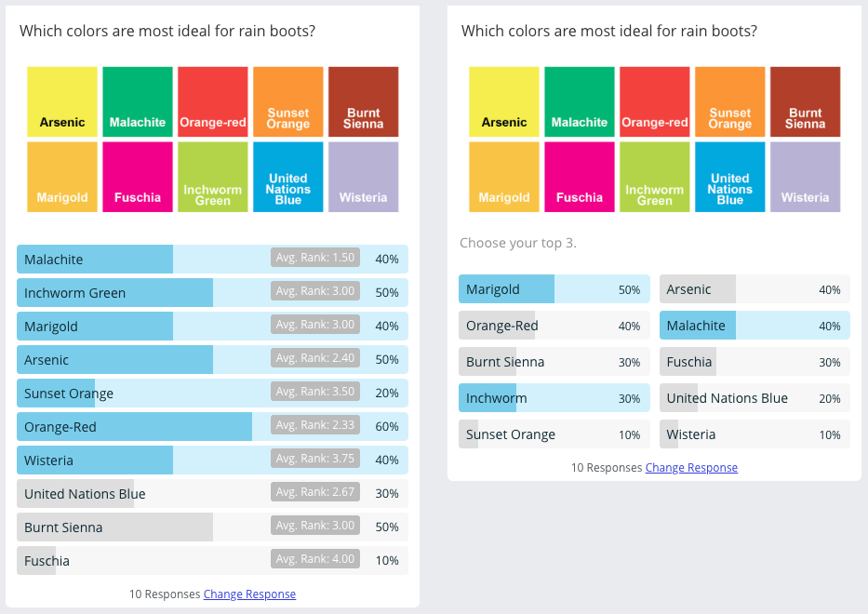Image resolution: width=868 pixels, height=614 pixels.
Task: Select the Malachite green swatch in right poll
Action: click(580, 101)
